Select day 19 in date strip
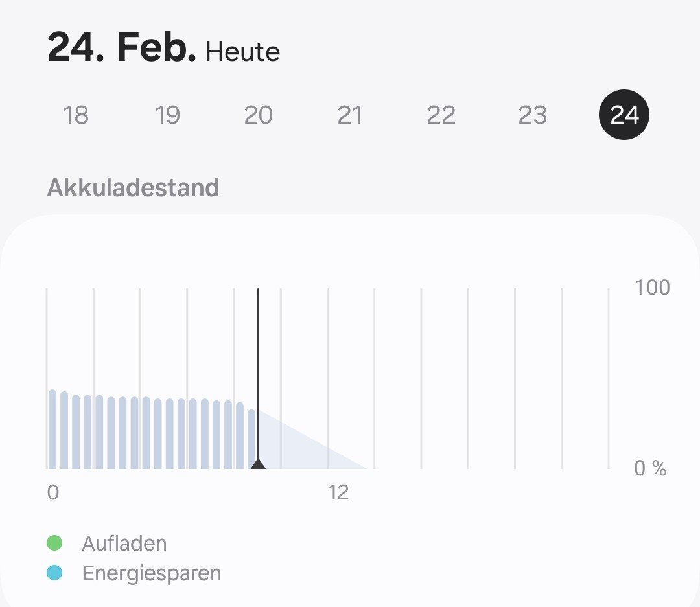The image size is (700, 607). click(x=167, y=115)
